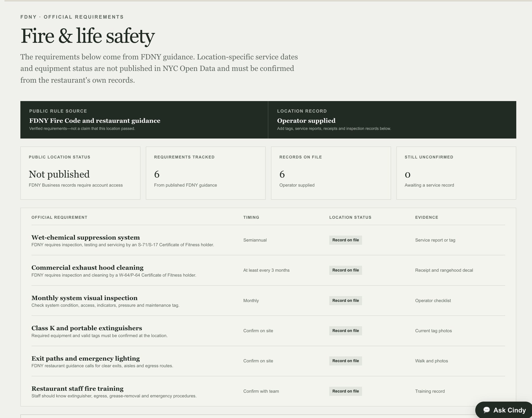
Task: Open the Ask Cindy chat button
Action: click(504, 410)
